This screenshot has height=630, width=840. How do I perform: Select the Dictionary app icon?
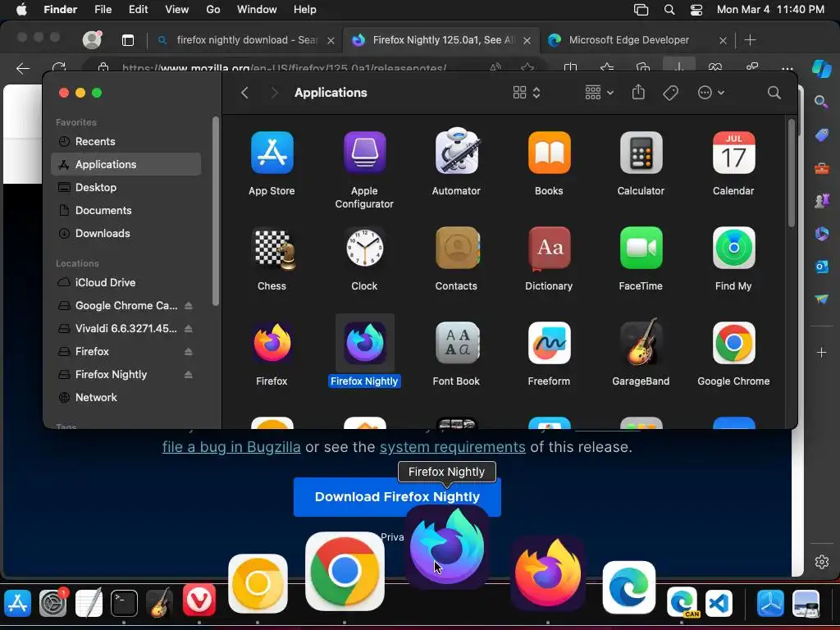click(549, 248)
